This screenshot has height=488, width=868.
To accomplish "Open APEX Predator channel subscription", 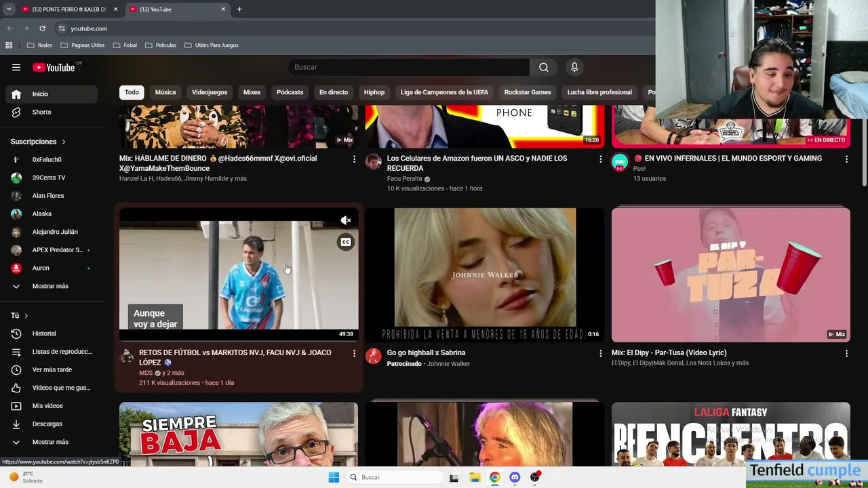I will [52, 250].
